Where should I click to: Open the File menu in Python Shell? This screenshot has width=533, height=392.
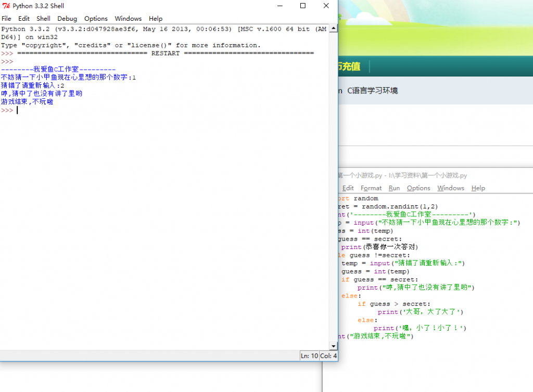point(6,18)
